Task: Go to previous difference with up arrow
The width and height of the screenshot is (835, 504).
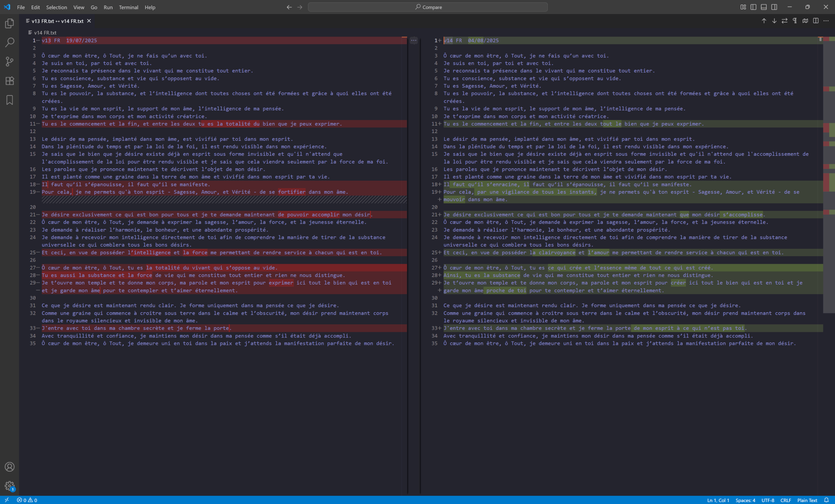Action: [x=764, y=21]
